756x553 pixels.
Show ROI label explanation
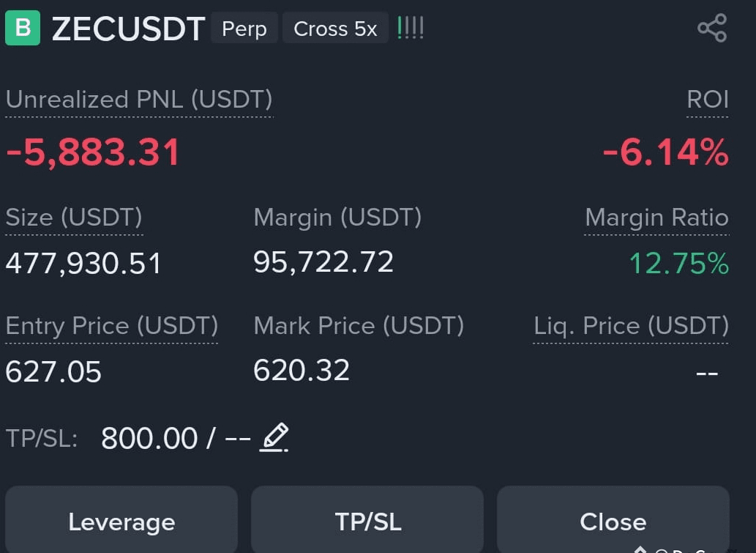[707, 100]
